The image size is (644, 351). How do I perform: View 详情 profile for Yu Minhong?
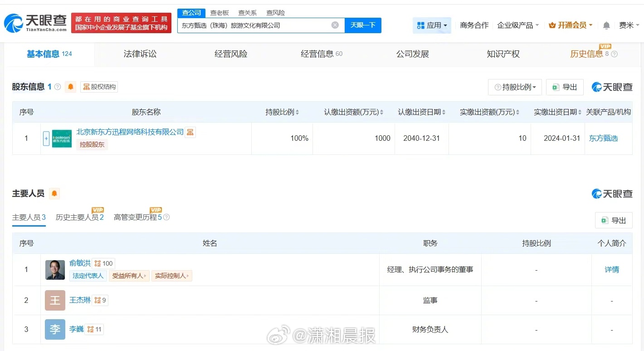tap(612, 270)
